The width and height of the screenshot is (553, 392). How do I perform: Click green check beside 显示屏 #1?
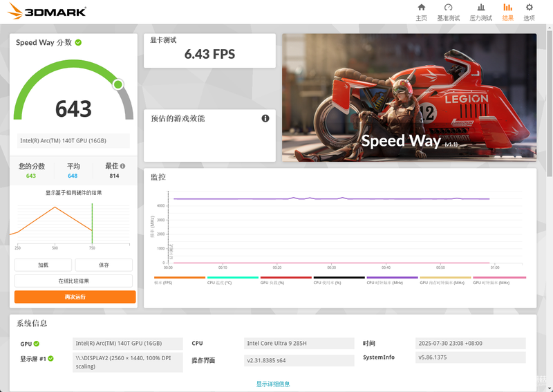tap(50, 359)
